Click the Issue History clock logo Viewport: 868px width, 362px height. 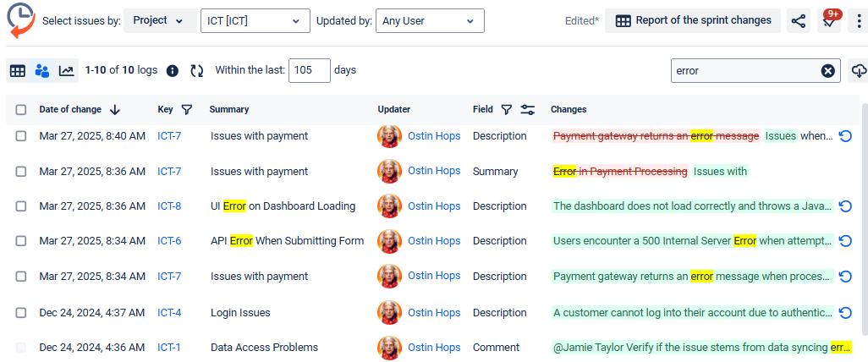[21, 21]
